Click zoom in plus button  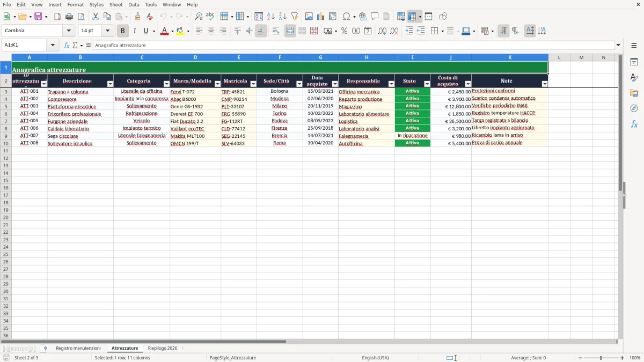(623, 358)
